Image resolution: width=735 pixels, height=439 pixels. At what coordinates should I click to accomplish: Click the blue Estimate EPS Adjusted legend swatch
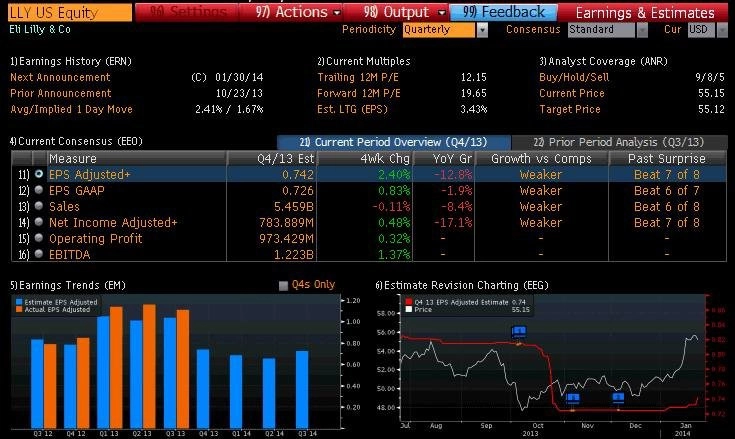[x=19, y=302]
